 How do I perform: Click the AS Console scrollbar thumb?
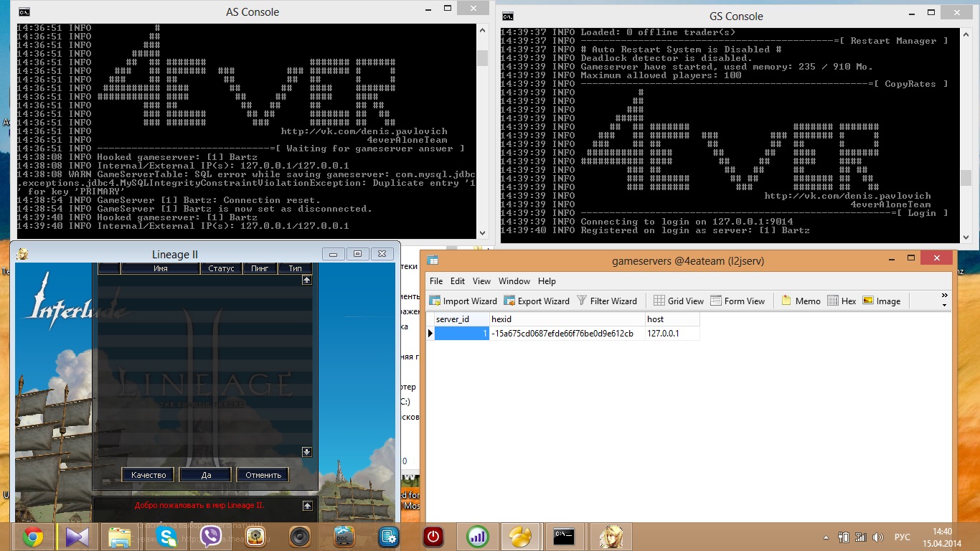483,57
